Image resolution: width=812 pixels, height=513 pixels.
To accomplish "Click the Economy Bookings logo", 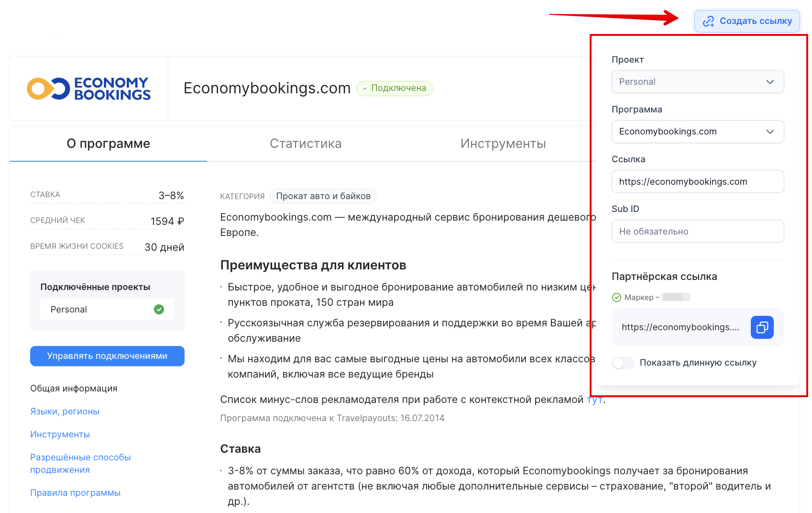I will pos(88,89).
